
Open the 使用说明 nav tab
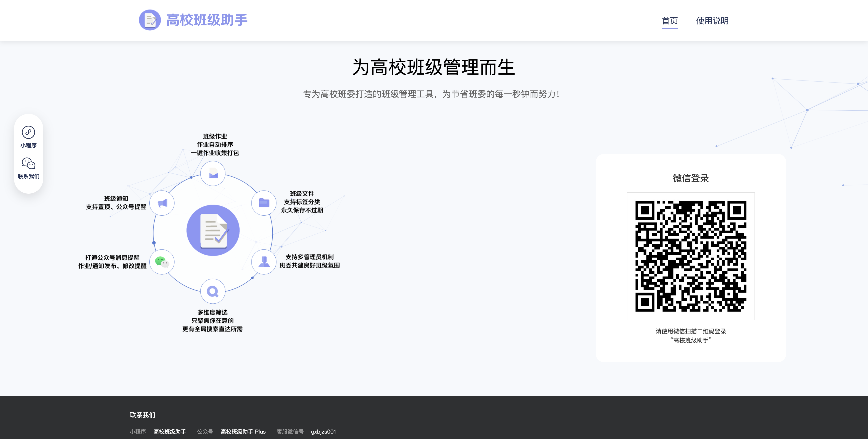(x=712, y=21)
